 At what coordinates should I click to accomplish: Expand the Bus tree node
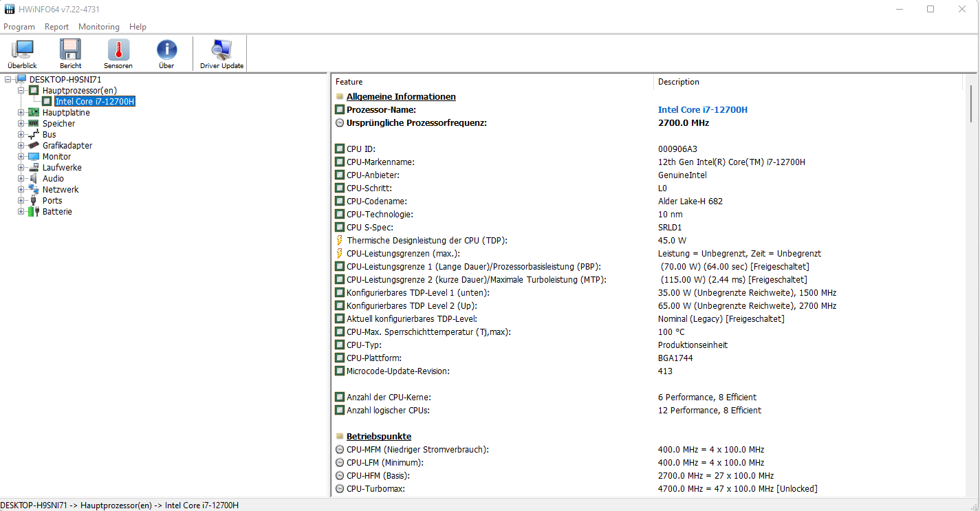coord(21,135)
